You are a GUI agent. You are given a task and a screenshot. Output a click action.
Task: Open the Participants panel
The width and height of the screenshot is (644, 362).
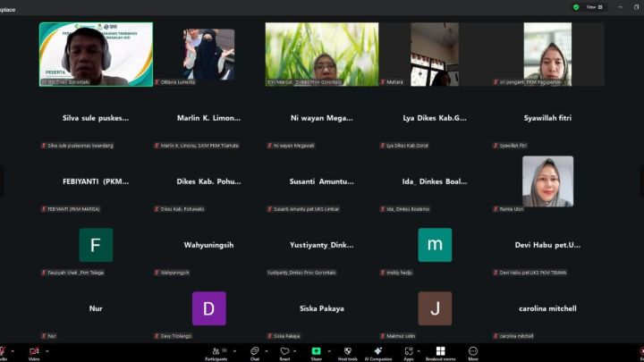216,353
